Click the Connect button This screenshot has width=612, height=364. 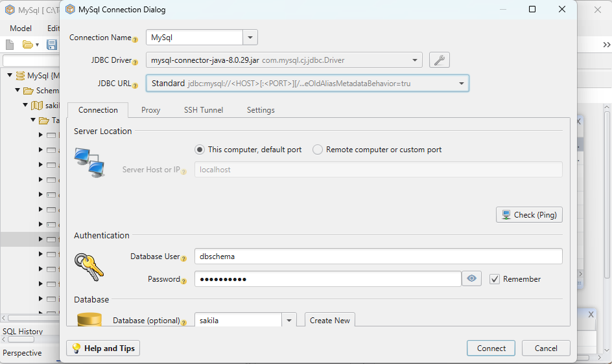(491, 348)
